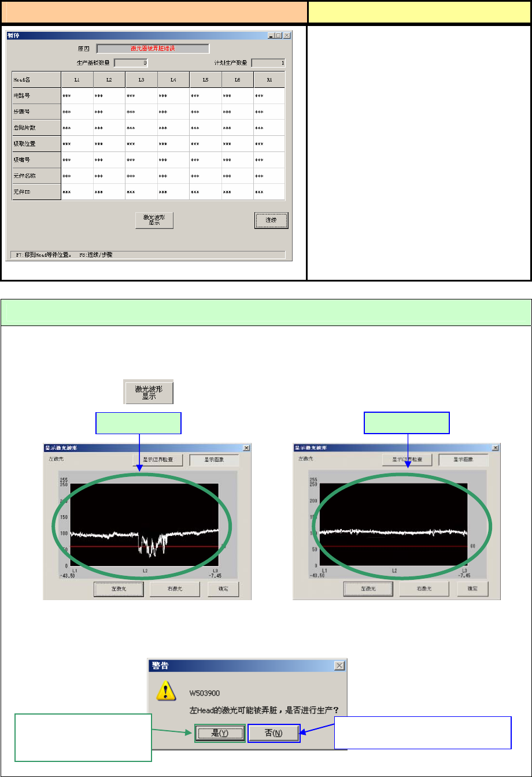Select the L1 column header
This screenshot has width=532, height=777.
[x=77, y=79]
